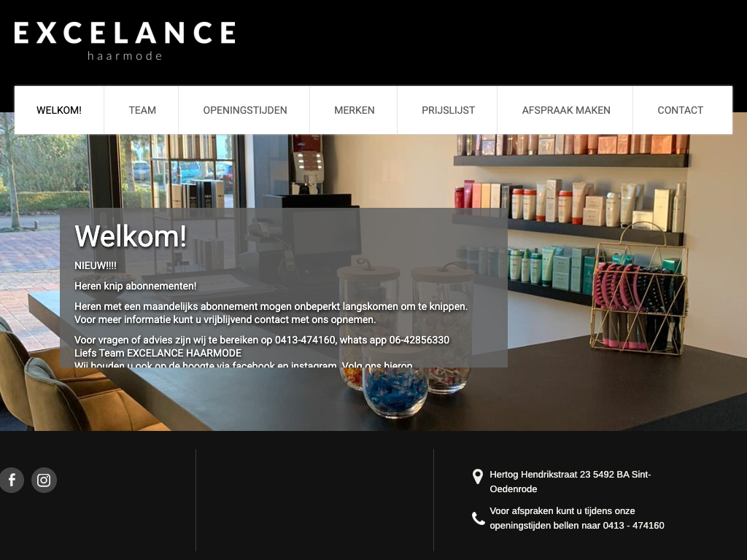Open AFSPRAAK MAKEN page
The image size is (747, 560).
[566, 111]
